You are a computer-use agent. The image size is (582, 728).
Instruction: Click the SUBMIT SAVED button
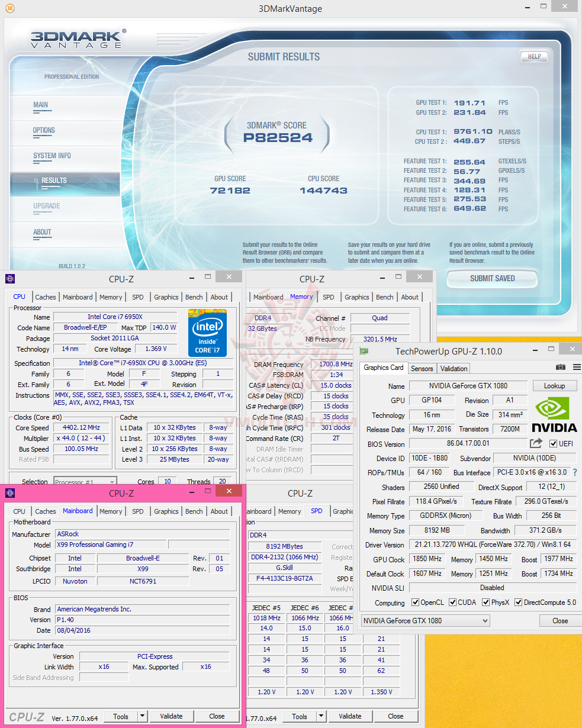(x=492, y=278)
